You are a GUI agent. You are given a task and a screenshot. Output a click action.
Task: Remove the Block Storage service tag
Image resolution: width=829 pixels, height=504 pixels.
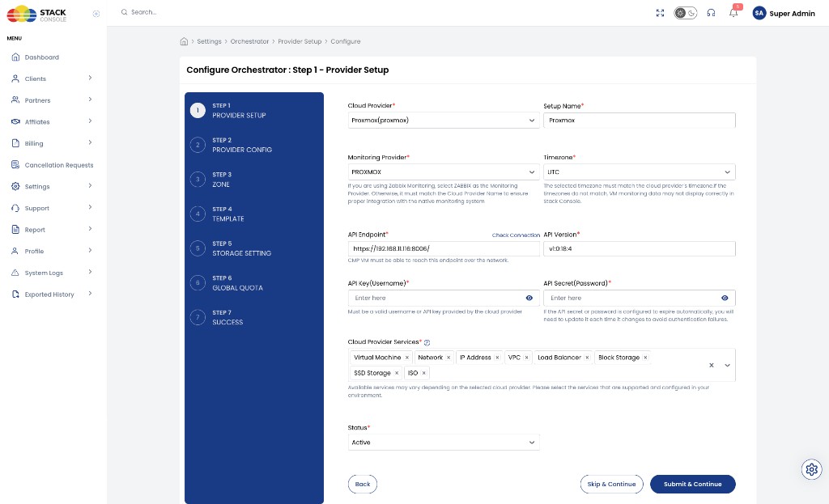(x=645, y=358)
